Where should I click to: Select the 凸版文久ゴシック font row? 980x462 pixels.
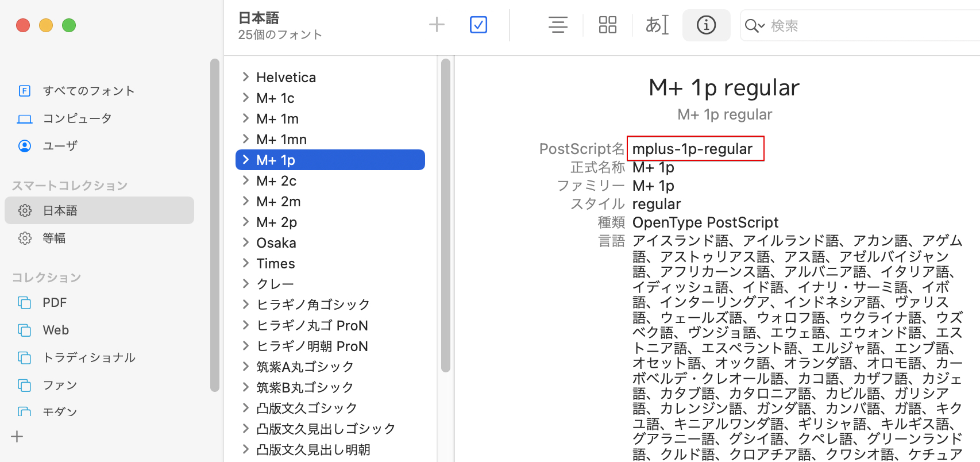pyautogui.click(x=330, y=408)
